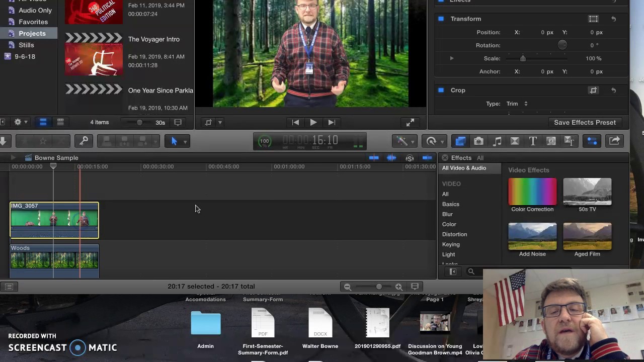Toggle timeline snapping icon

coord(427,158)
